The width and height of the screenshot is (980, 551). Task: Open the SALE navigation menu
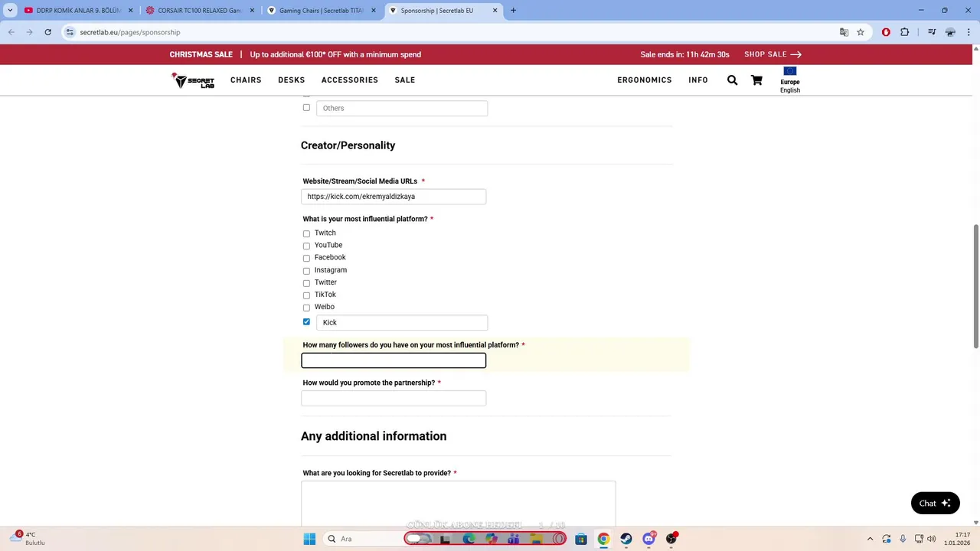405,80
